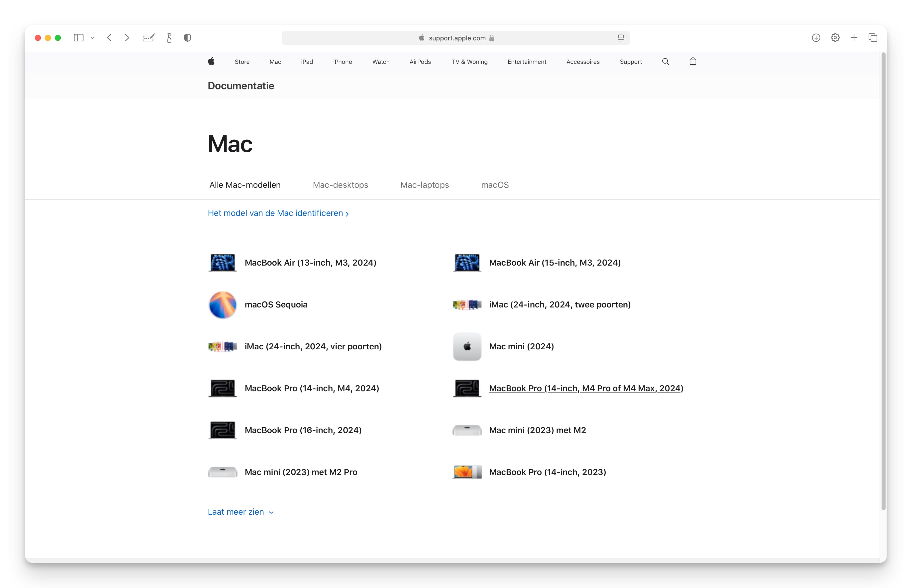Click the keyboard edit toolbar icon
912x588 pixels.
point(149,38)
